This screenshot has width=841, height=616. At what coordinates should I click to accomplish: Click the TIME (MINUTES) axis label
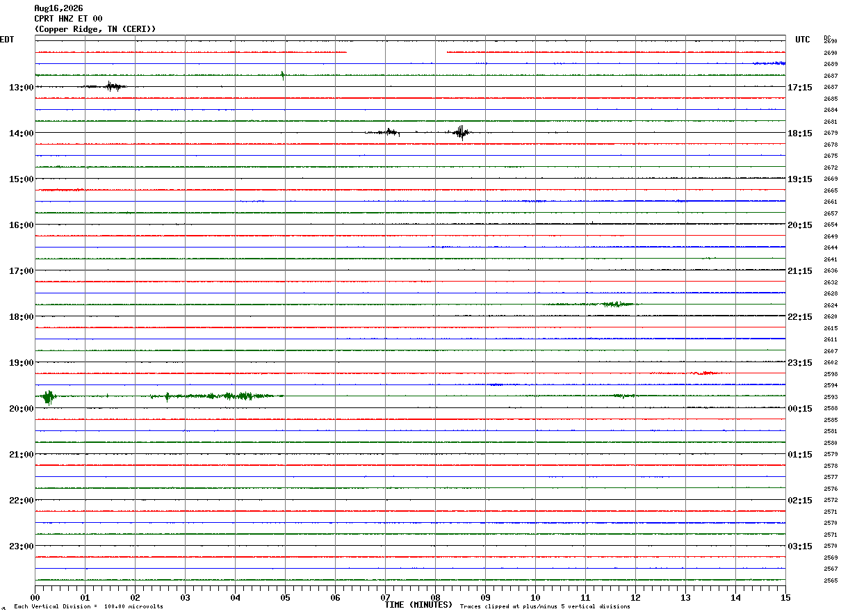pos(418,605)
